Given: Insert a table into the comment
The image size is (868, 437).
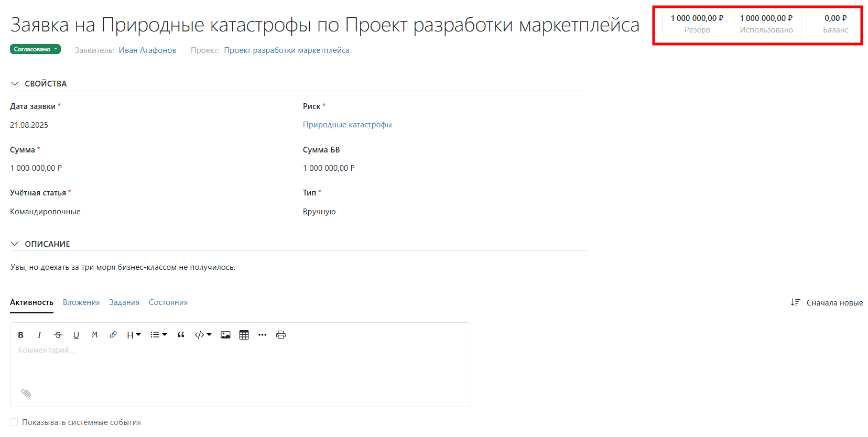Looking at the screenshot, I should [x=244, y=335].
